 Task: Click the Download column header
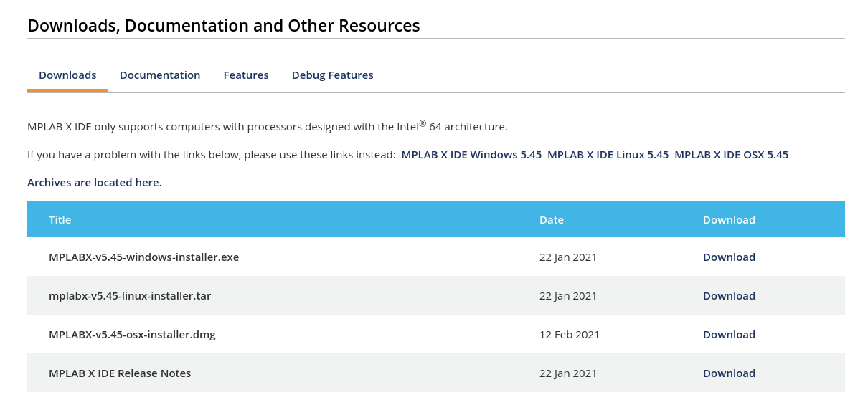click(729, 219)
